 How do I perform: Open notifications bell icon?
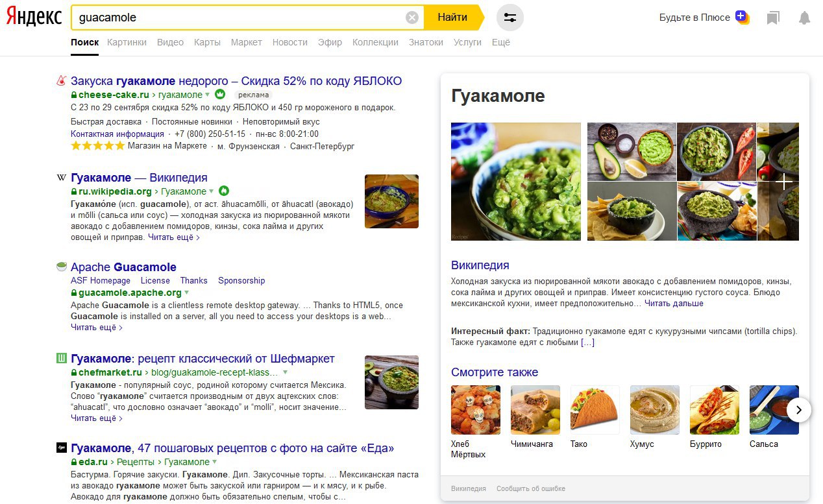[804, 18]
